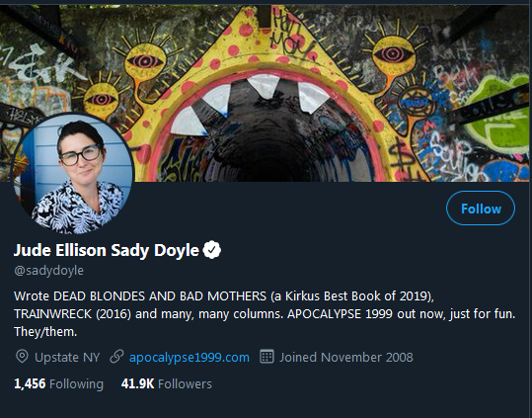The image size is (532, 418).
Task: Open the apocalypse1999.com website link
Action: coord(190,358)
